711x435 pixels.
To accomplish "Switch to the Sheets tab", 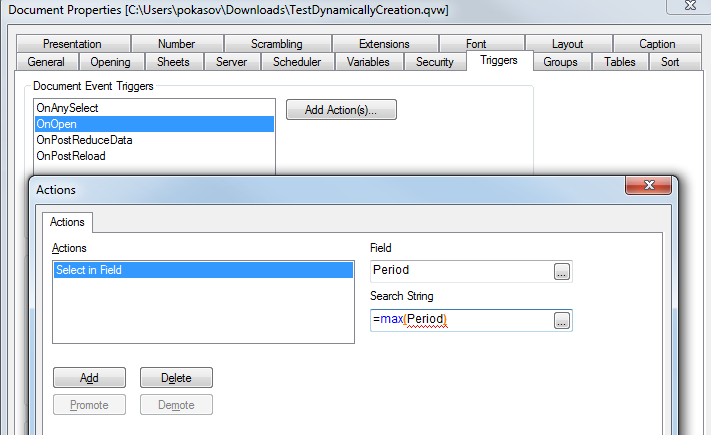I will point(174,62).
